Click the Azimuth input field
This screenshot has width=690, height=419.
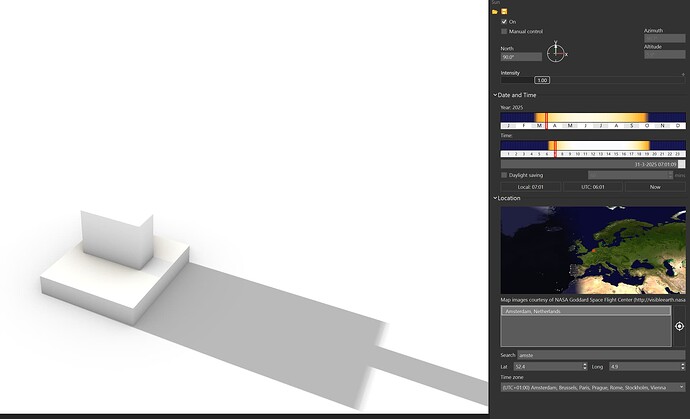tap(664, 39)
